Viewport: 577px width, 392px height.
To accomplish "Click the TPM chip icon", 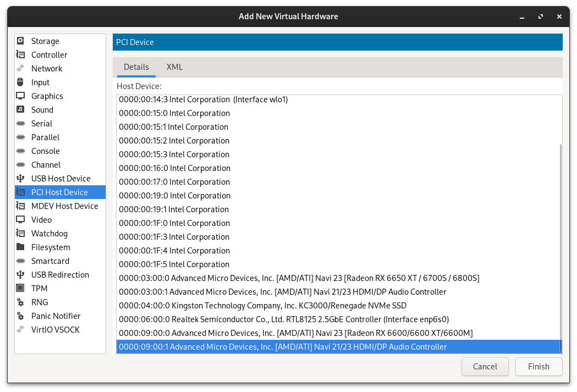I will pos(20,288).
